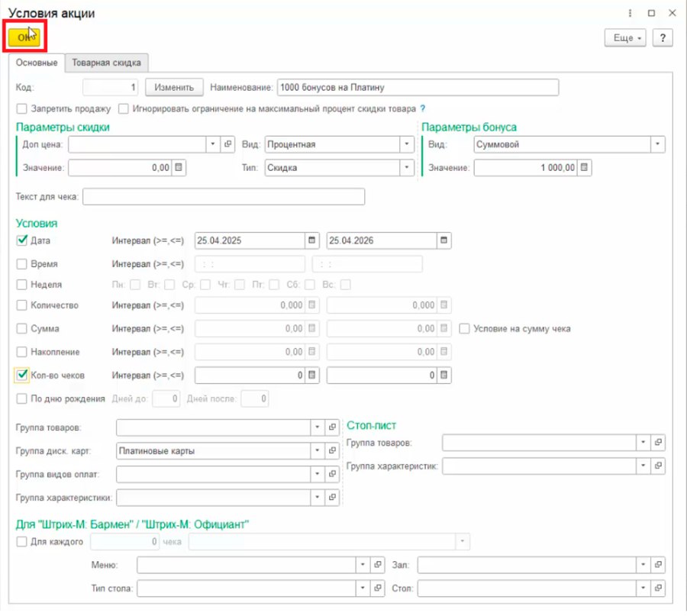
Task: Open Стоп-лист Группа товаров form icon
Action: 658,443
